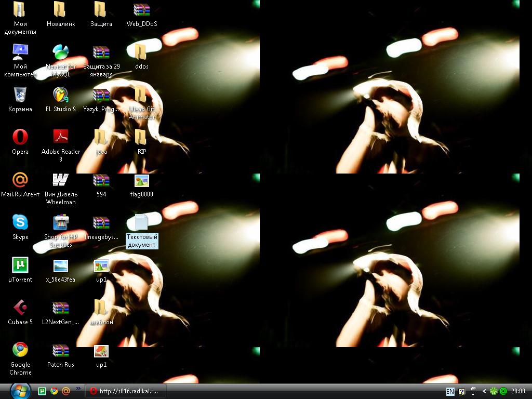Click the Yazyk_Prog... archive icon
532x399 pixels.
click(101, 95)
